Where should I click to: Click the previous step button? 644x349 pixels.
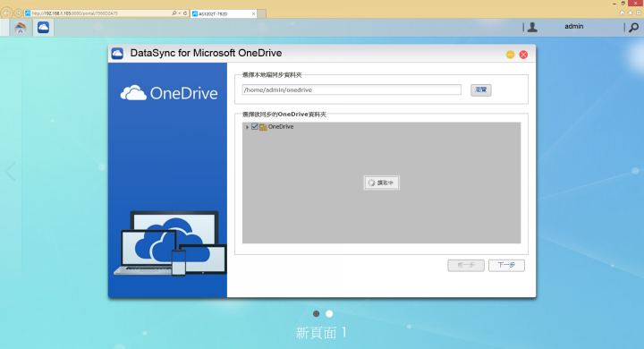coord(466,265)
